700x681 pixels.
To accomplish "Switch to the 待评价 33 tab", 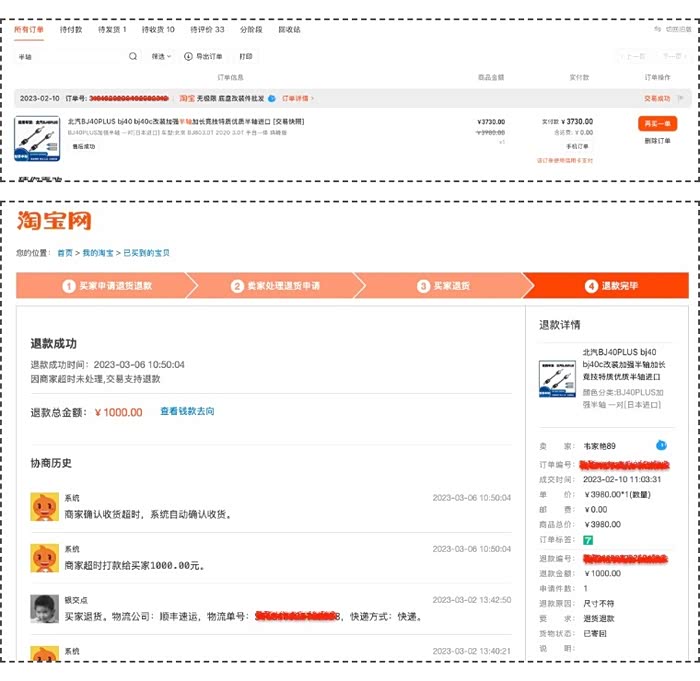I will coord(207,29).
